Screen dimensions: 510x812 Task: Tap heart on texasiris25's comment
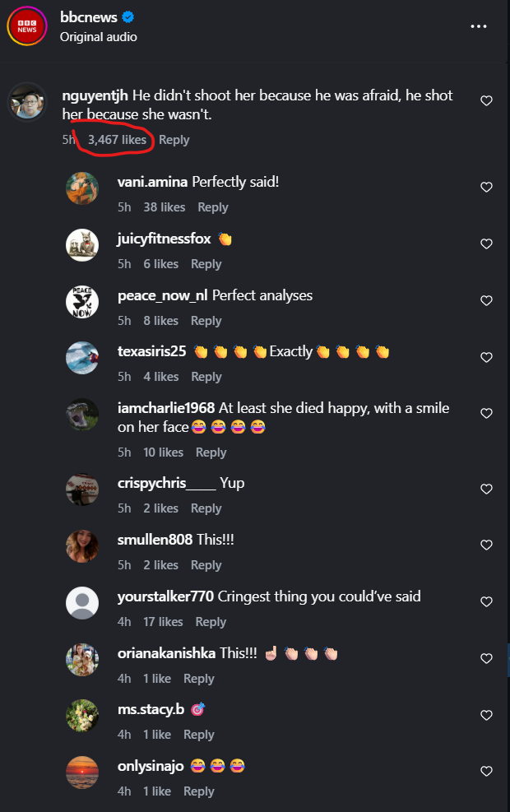[x=486, y=357]
